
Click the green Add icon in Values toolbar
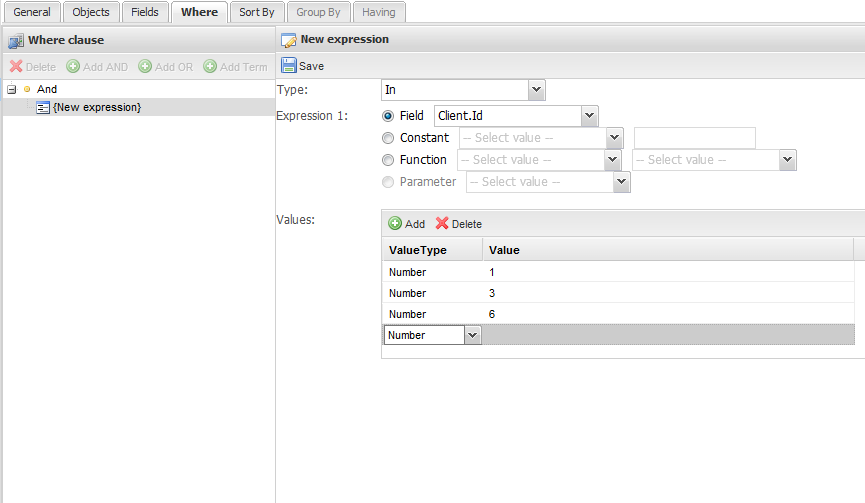coord(395,223)
